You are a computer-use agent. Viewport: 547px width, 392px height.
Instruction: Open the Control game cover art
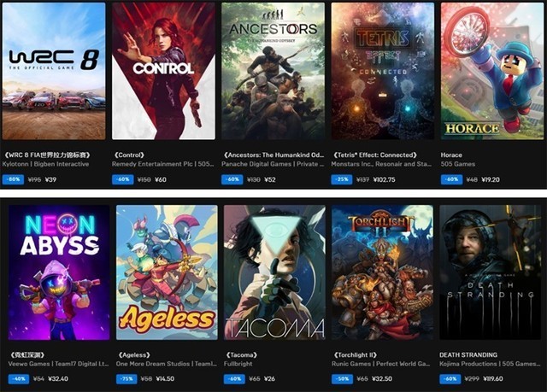163,71
